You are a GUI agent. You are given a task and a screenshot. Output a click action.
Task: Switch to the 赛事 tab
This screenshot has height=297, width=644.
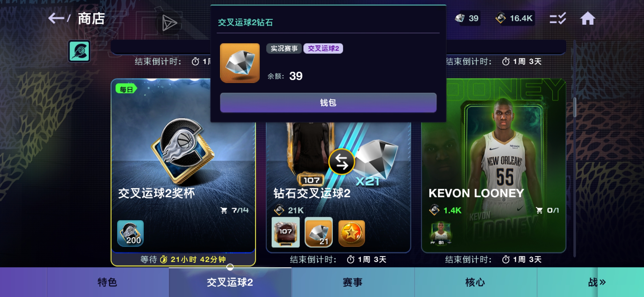point(353,282)
